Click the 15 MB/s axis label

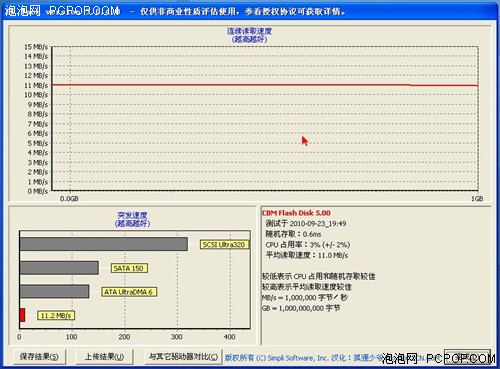tap(36, 47)
